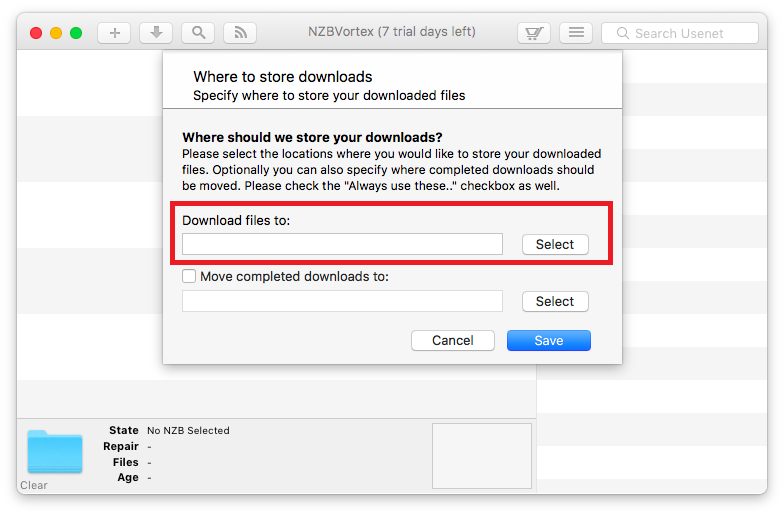Open the RSS feed toolbar icon
Image resolution: width=784 pixels, height=515 pixels.
coord(240,33)
